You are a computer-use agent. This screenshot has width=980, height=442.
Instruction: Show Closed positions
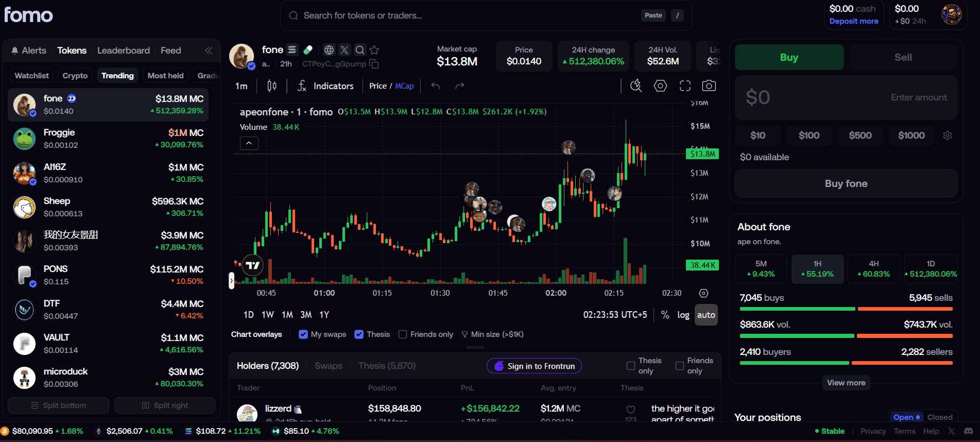(940, 417)
